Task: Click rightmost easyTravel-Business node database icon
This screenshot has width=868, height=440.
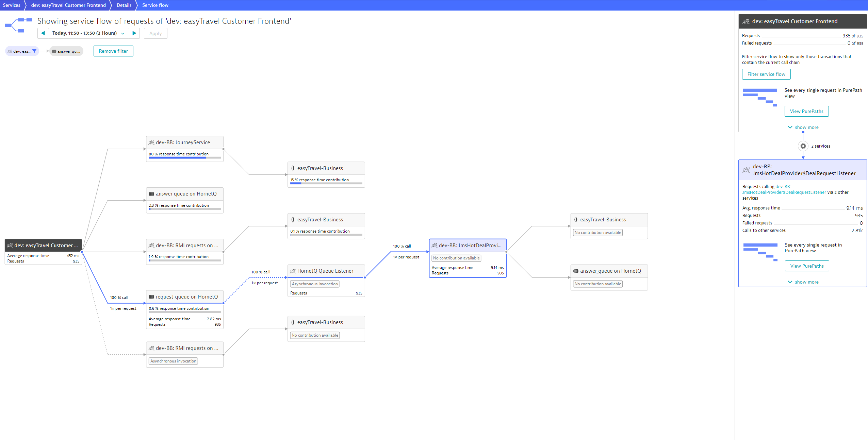Action: pyautogui.click(x=576, y=220)
